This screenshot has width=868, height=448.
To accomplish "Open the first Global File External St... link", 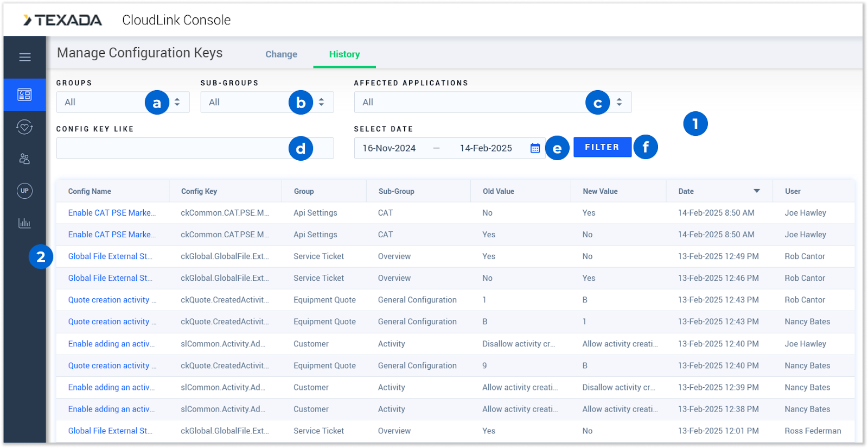I will [x=110, y=256].
